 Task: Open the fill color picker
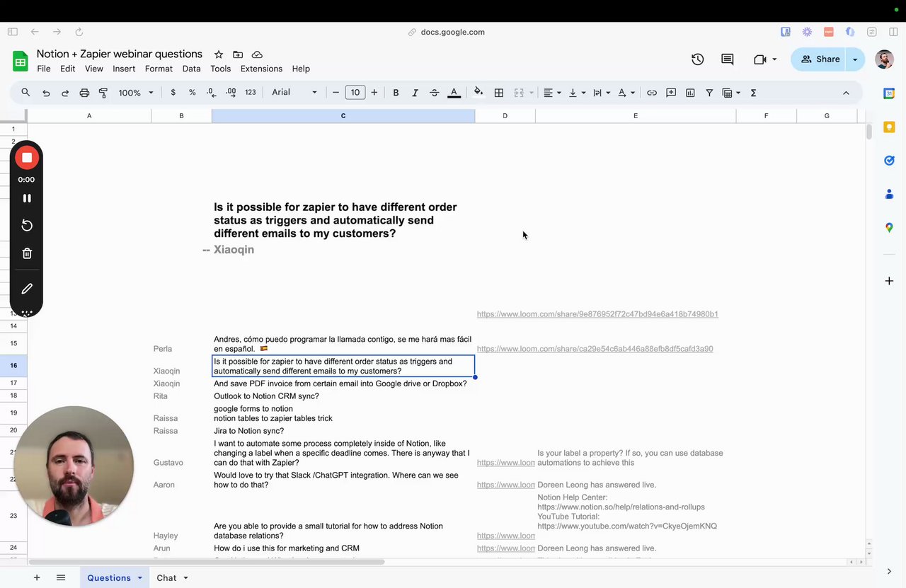coord(478,93)
